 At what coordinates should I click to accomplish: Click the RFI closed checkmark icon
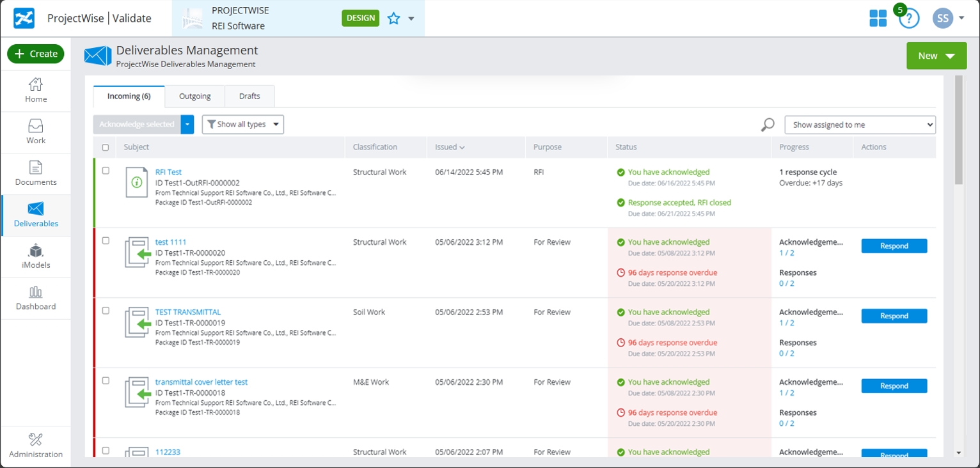click(x=620, y=203)
